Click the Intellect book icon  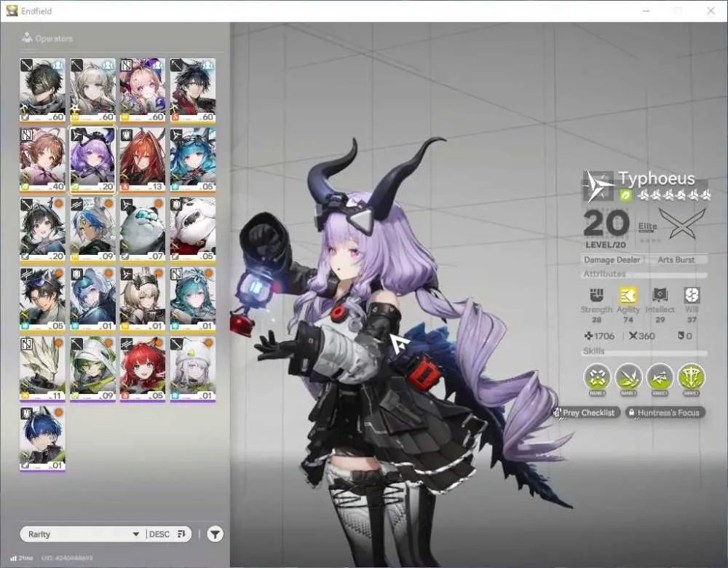[660, 295]
